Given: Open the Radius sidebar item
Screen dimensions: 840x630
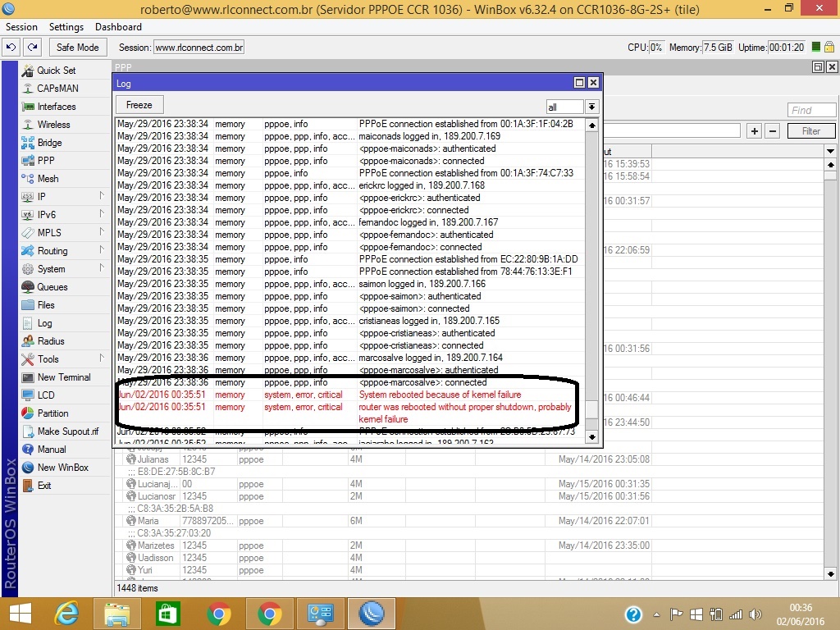Looking at the screenshot, I should click(51, 341).
